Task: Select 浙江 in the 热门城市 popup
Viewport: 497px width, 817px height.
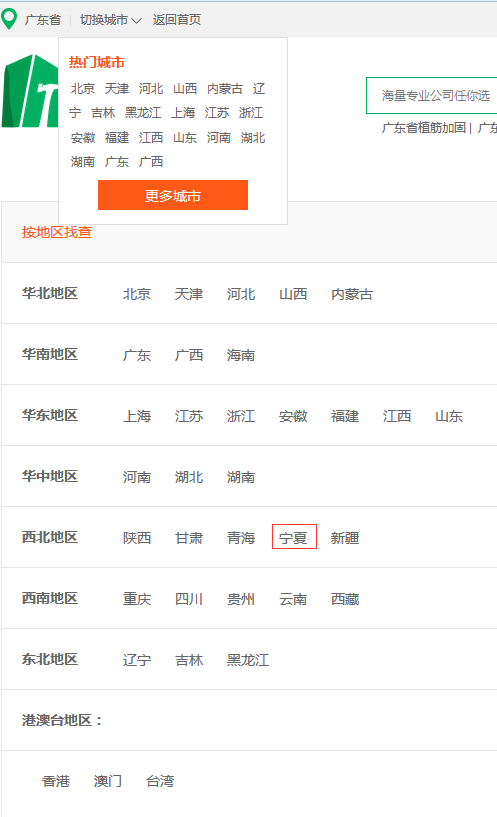Action: [251, 113]
